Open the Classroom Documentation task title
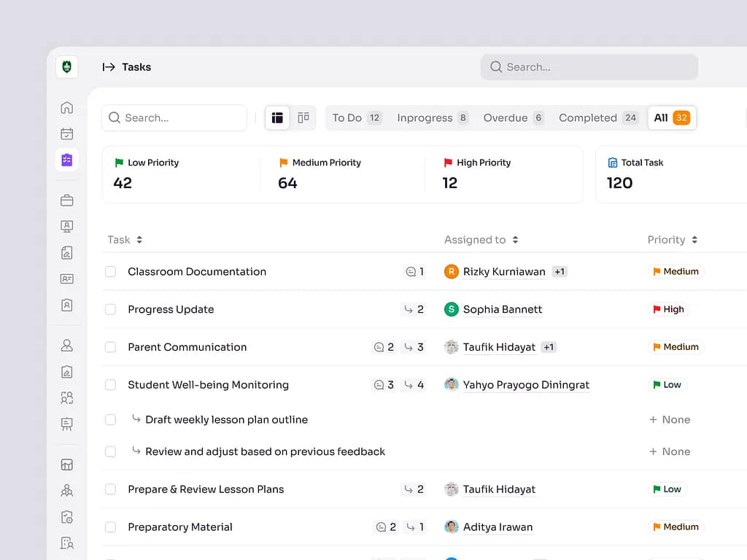The width and height of the screenshot is (747, 560). (x=197, y=271)
